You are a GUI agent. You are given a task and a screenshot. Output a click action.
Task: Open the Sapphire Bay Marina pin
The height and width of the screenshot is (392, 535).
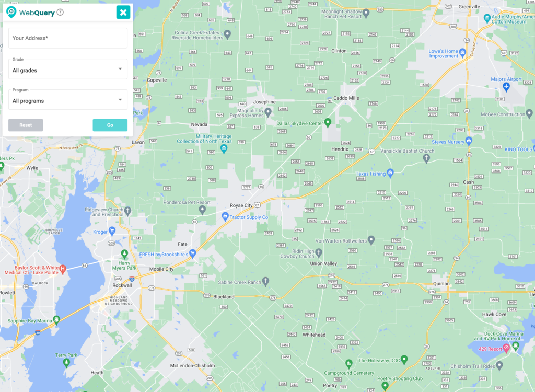pyautogui.click(x=56, y=319)
